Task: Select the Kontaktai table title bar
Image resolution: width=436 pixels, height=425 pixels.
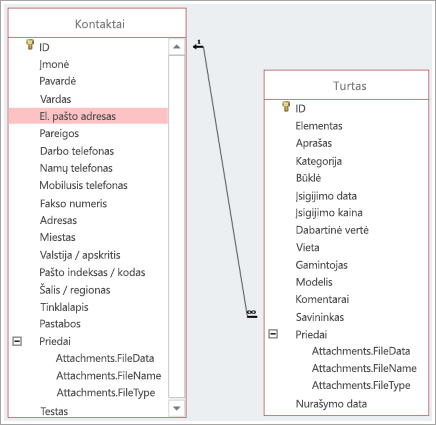Action: tap(97, 23)
